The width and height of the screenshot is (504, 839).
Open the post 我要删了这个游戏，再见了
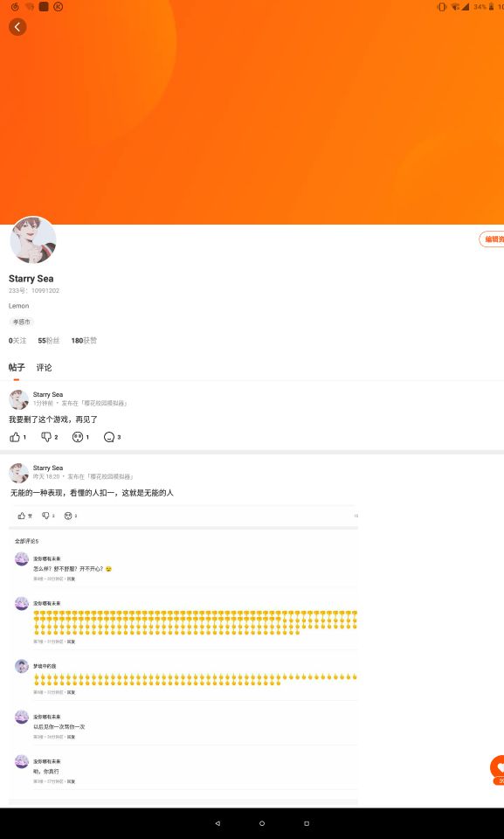point(53,419)
